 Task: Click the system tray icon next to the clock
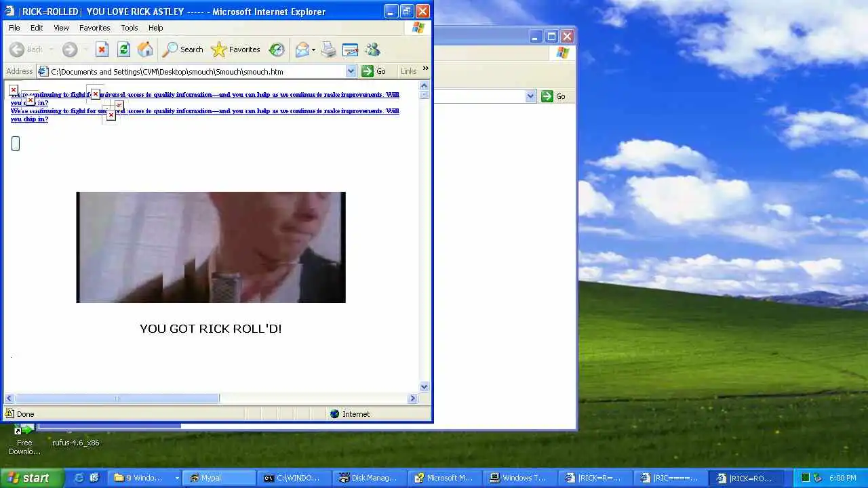[818, 478]
